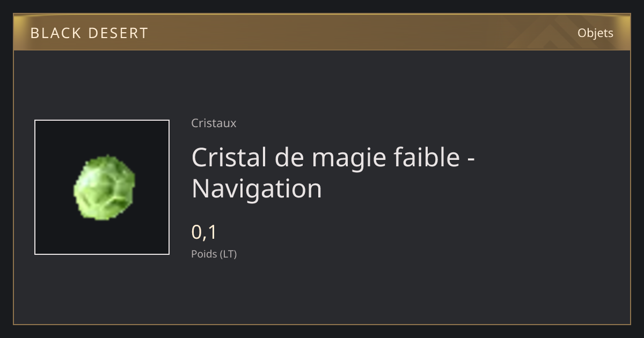
Task: Open the Cristaux category label
Action: pyautogui.click(x=214, y=123)
